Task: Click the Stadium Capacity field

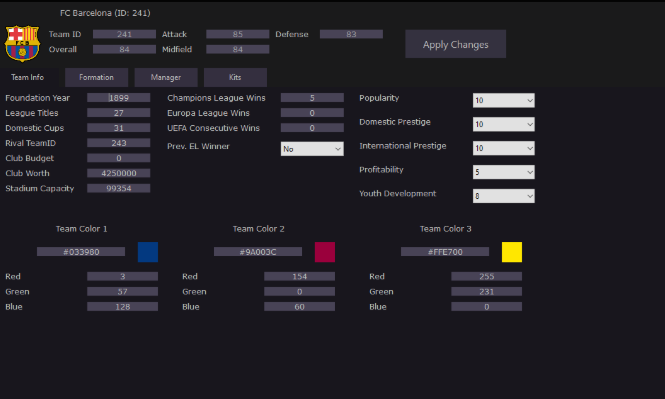Action: [119, 188]
